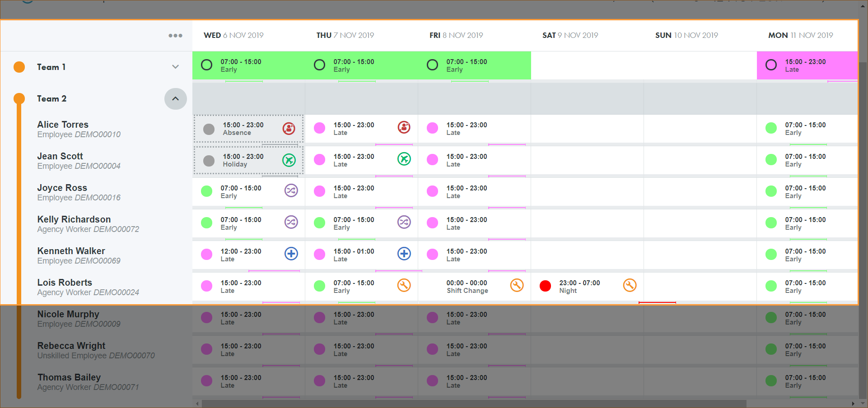Collapse the Team 2 group
The image size is (868, 408).
[x=175, y=99]
